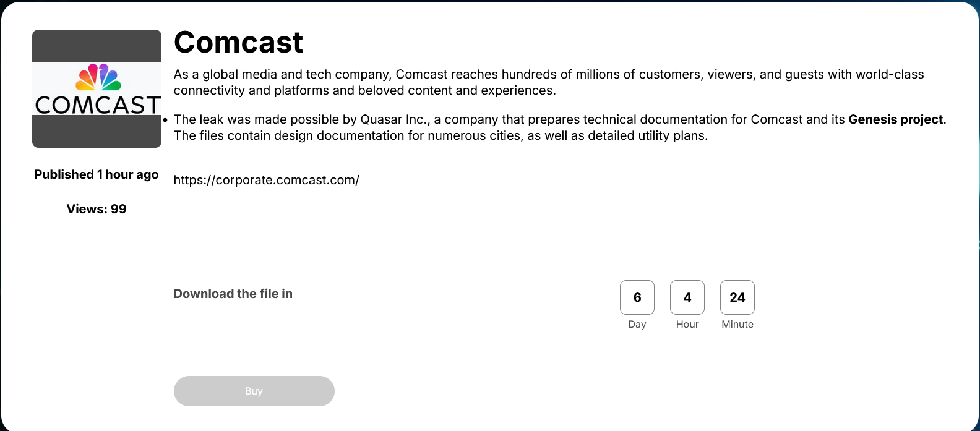Click the Views: 99 counter

click(96, 209)
